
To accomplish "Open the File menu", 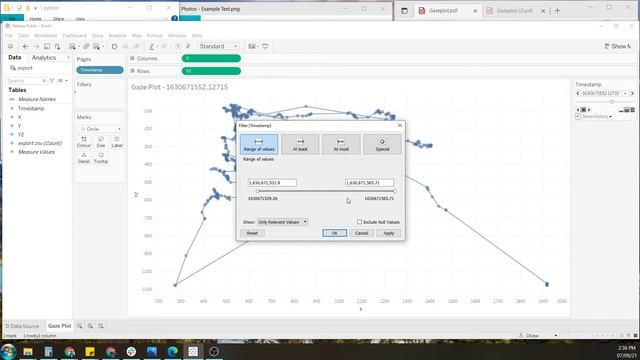I will click(9, 36).
